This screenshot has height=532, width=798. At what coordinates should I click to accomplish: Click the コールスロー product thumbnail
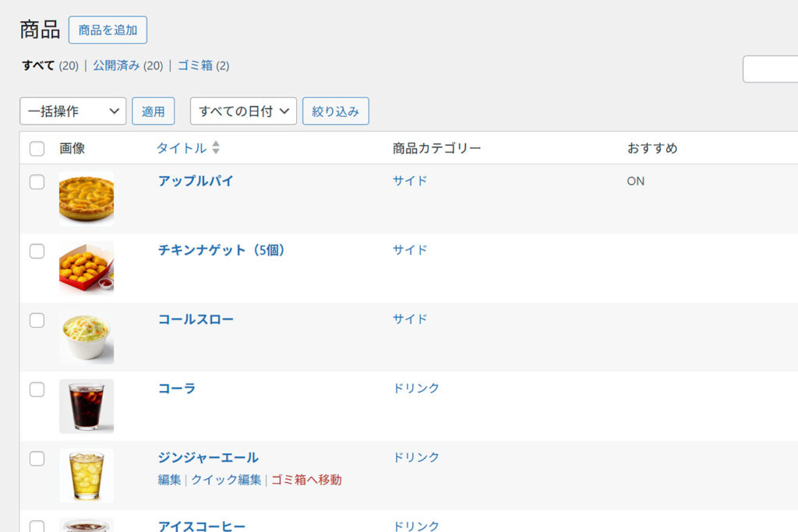(87, 336)
